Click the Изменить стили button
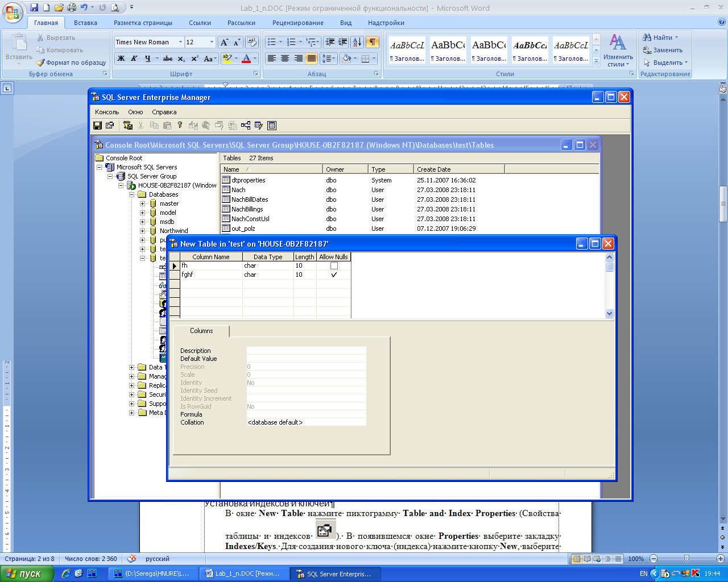This screenshot has width=728, height=582. point(618,50)
